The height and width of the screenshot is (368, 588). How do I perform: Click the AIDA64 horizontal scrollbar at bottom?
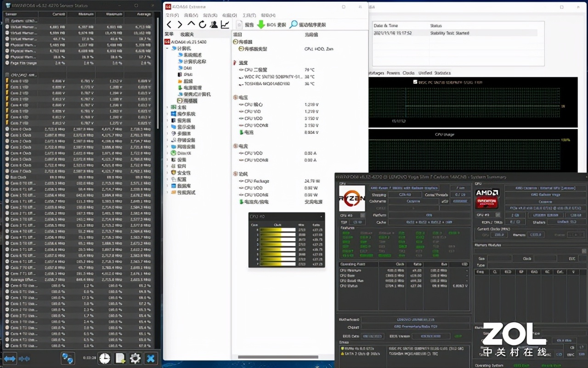pyautogui.click(x=278, y=357)
